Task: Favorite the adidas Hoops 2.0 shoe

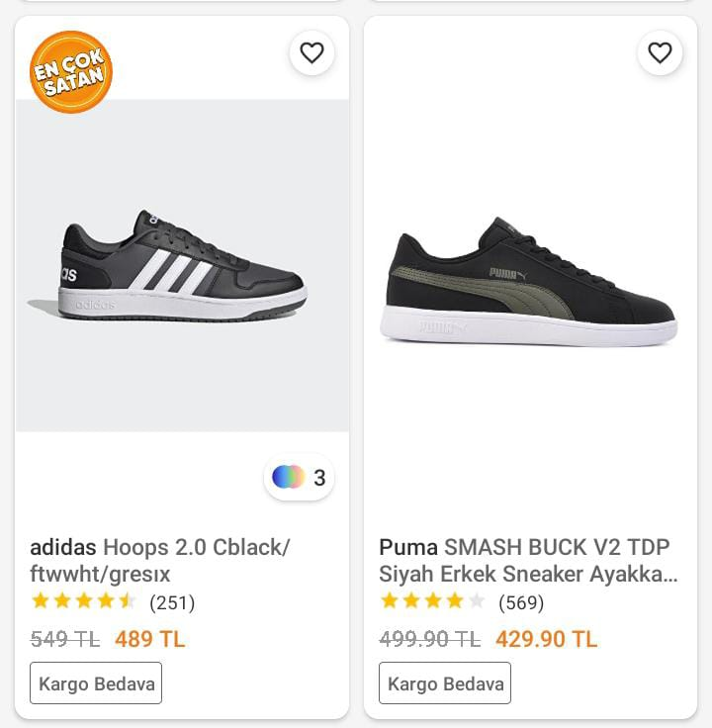Action: pyautogui.click(x=311, y=52)
